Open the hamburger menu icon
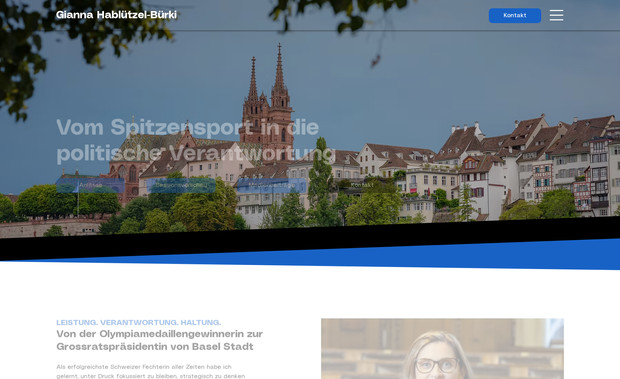620x379 pixels. tap(556, 15)
